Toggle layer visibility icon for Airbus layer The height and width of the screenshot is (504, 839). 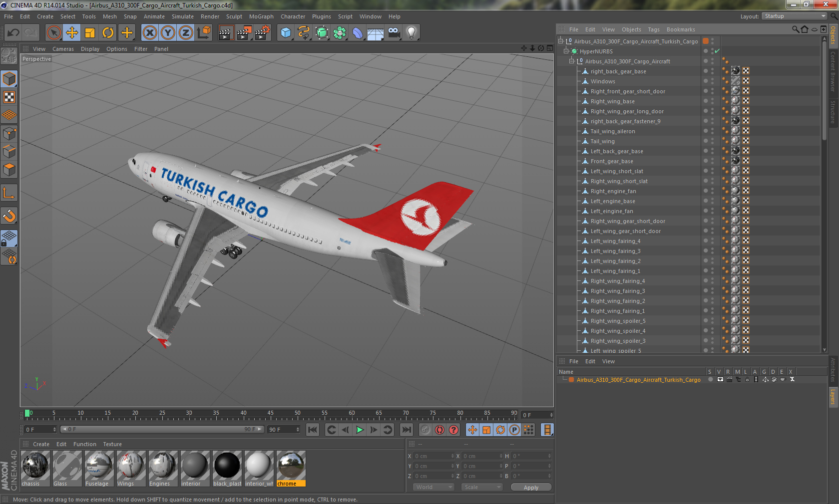point(720,380)
